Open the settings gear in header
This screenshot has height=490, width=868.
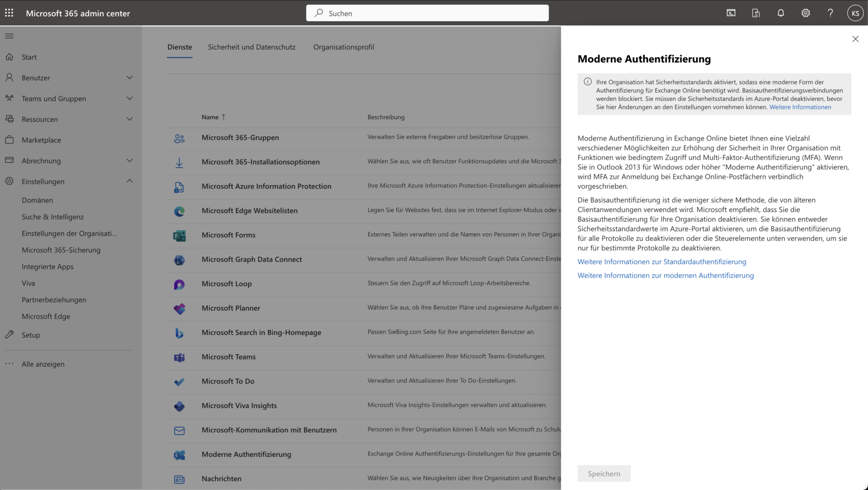click(x=806, y=13)
